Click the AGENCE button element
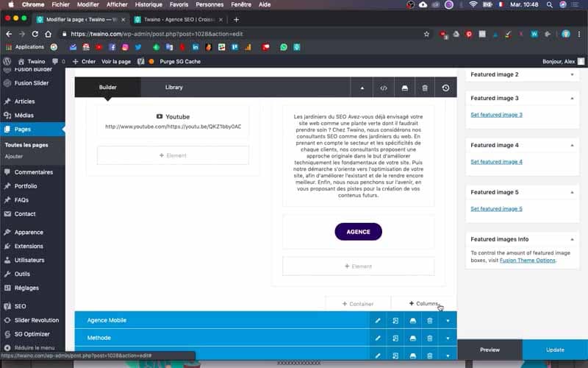The height and width of the screenshot is (368, 588). coord(358,232)
